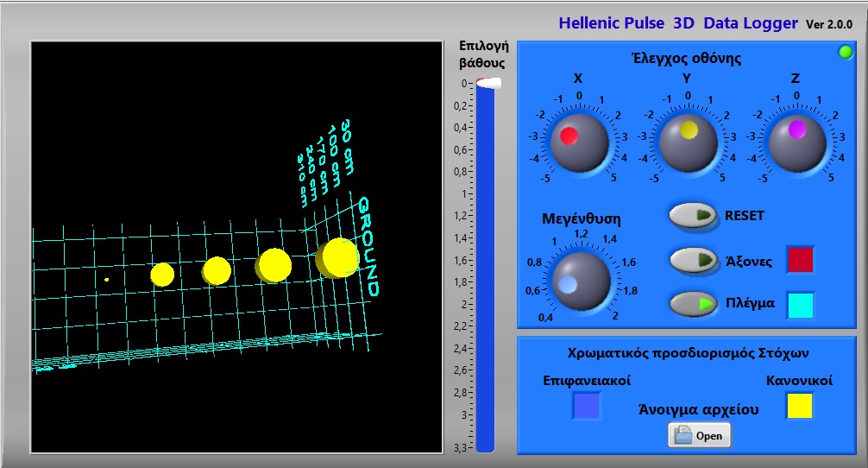Image resolution: width=868 pixels, height=468 pixels.
Task: Click the folder icon on Open button
Action: pyautogui.click(x=683, y=436)
